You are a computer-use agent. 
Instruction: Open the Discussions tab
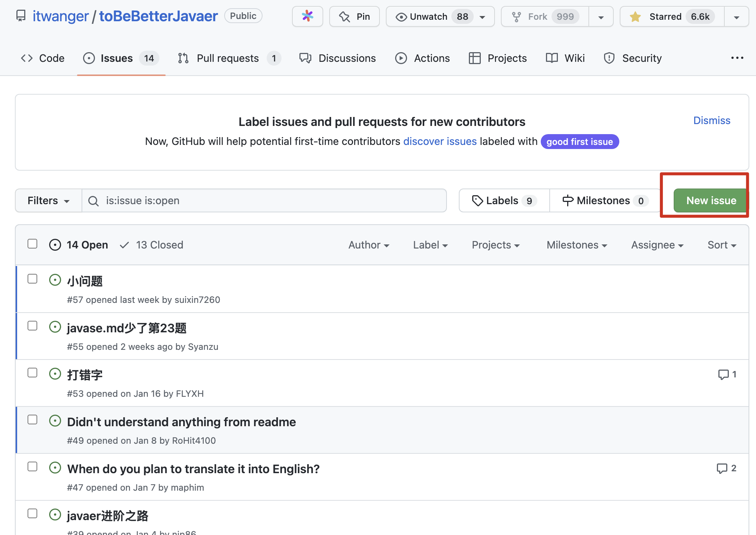coord(337,58)
